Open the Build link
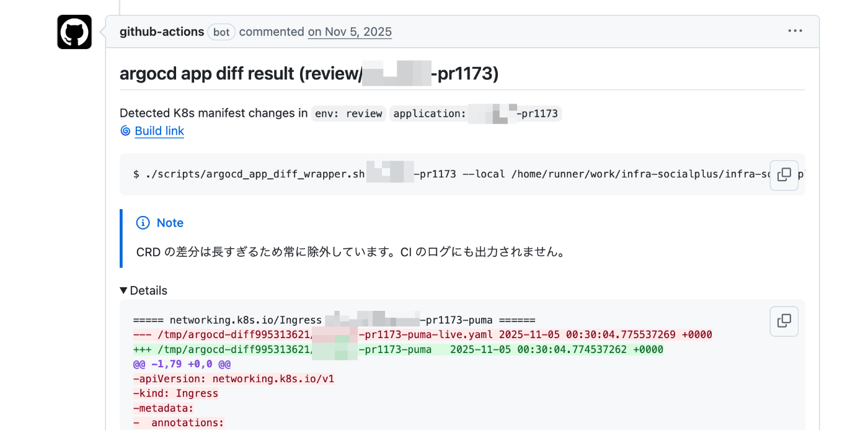Viewport: 868px width, 430px height. (159, 131)
